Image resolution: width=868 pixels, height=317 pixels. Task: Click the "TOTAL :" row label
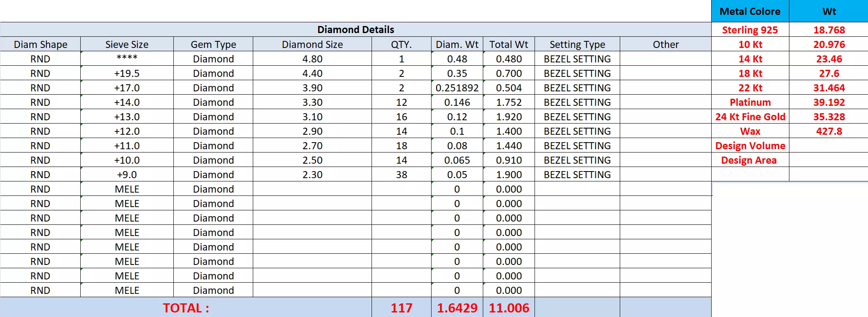coord(186,308)
